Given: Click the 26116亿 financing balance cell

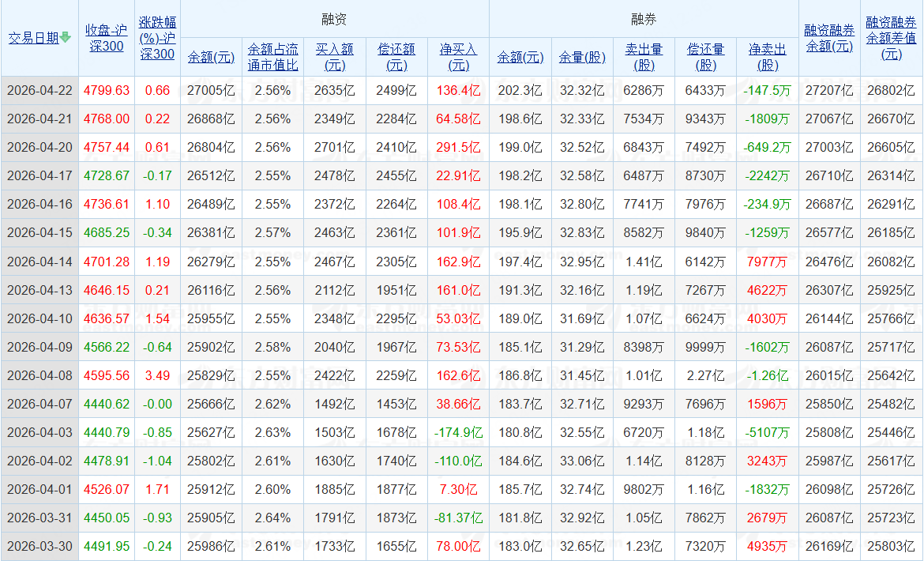Looking at the screenshot, I should tap(211, 290).
